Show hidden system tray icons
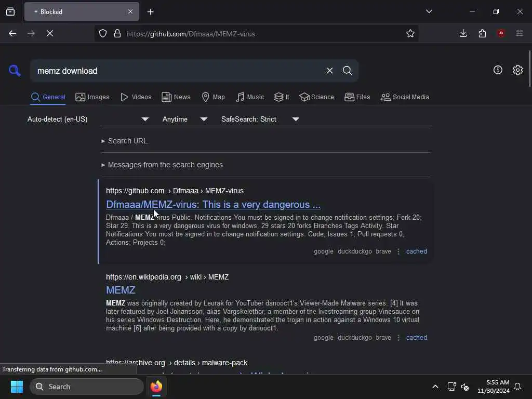 click(435, 387)
